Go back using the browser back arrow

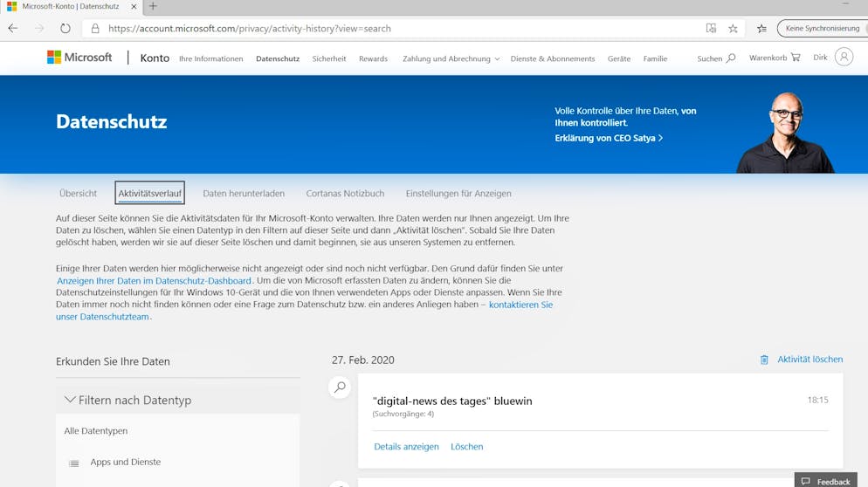point(13,28)
